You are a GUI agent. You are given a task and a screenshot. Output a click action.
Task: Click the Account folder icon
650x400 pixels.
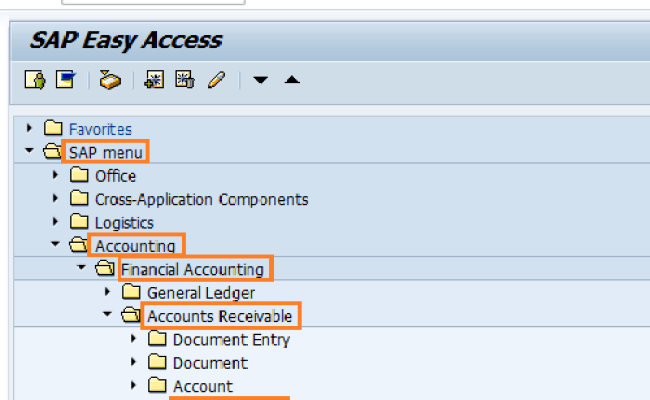point(157,385)
